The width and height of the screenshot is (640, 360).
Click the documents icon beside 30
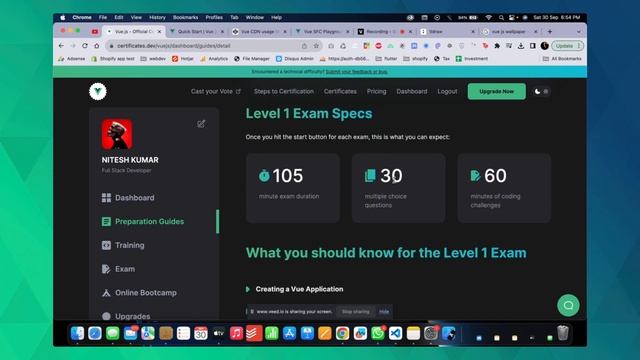tap(370, 176)
